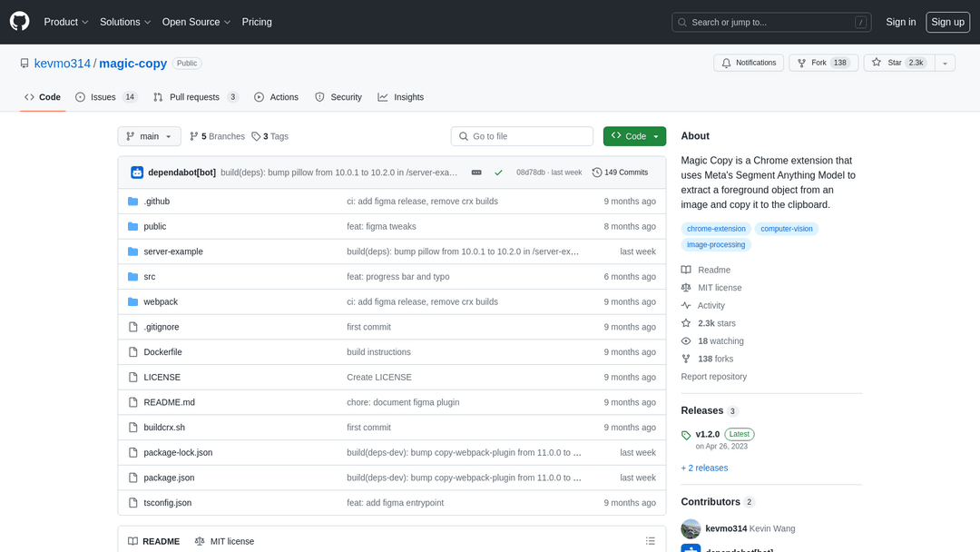Open the GitHub home logo

[x=19, y=22]
